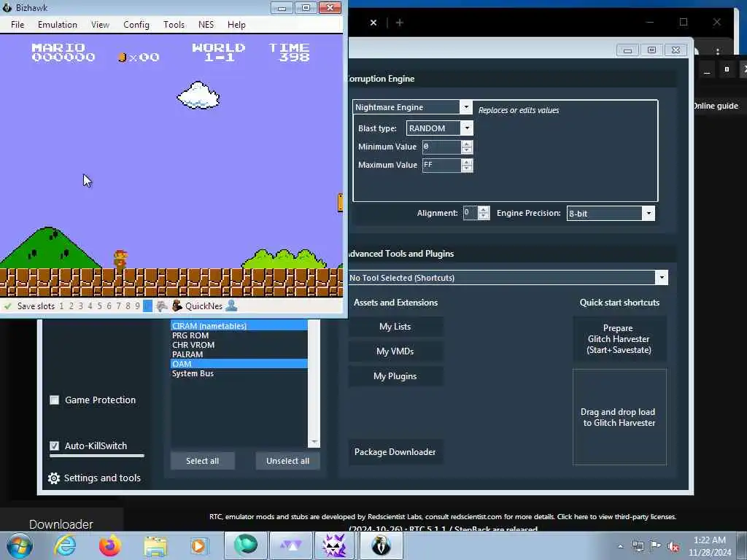Click the Bizhawk title bar app icon
Screen dimensions: 747x560
pyautogui.click(x=7, y=7)
